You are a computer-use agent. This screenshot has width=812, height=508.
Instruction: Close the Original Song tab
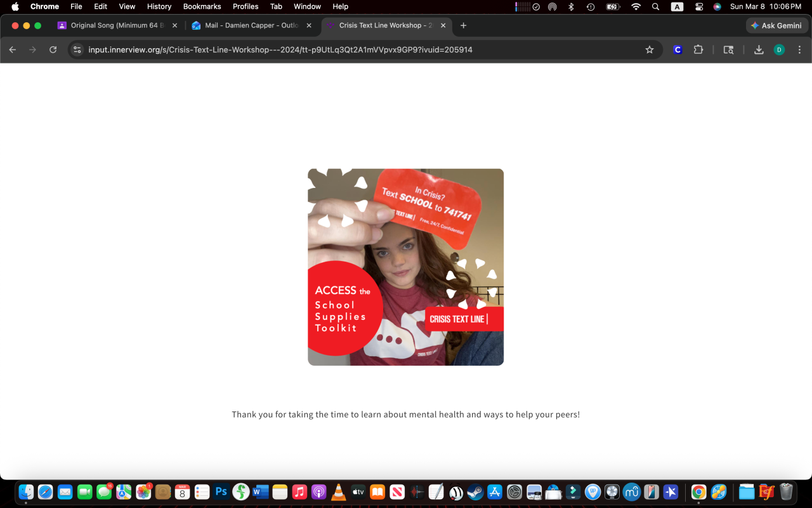[175, 25]
